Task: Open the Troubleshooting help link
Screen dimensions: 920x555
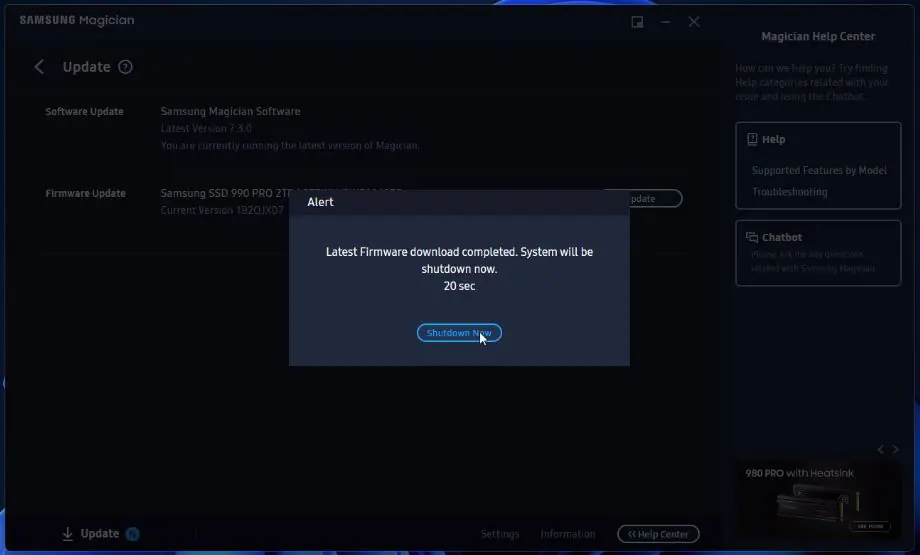Action: pos(790,192)
